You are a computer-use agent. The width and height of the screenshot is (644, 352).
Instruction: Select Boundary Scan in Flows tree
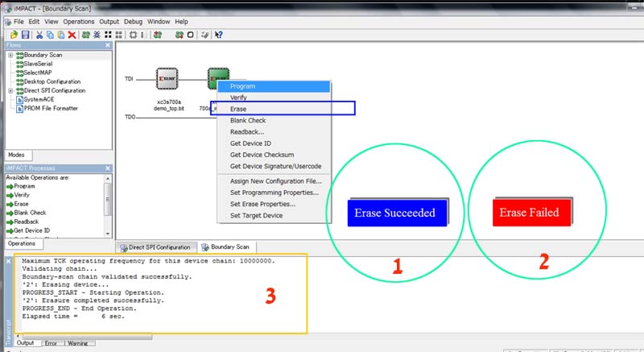(x=43, y=55)
